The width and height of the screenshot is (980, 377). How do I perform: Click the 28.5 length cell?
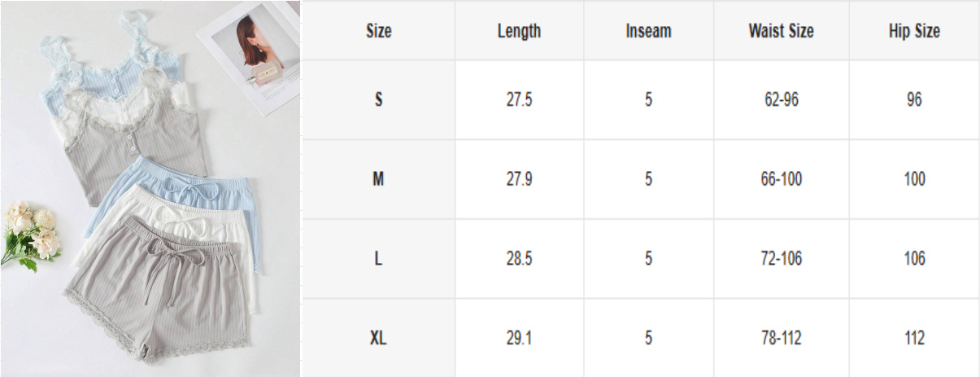pyautogui.click(x=519, y=259)
